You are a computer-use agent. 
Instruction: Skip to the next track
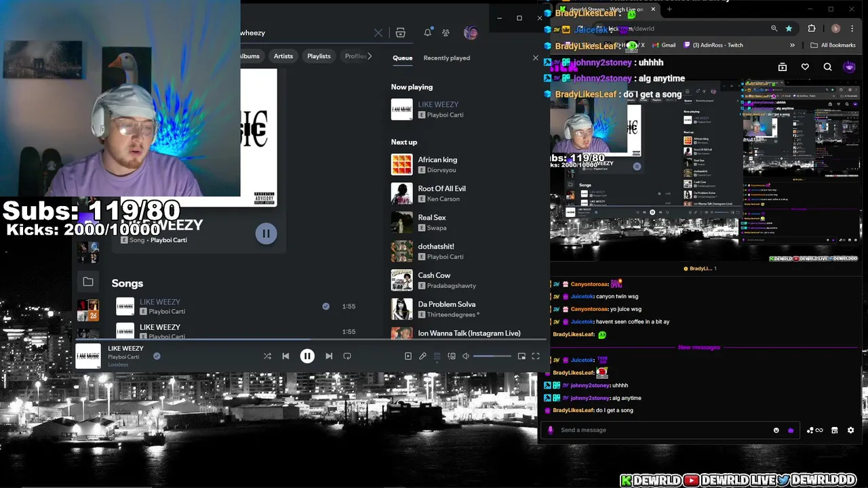pyautogui.click(x=329, y=356)
